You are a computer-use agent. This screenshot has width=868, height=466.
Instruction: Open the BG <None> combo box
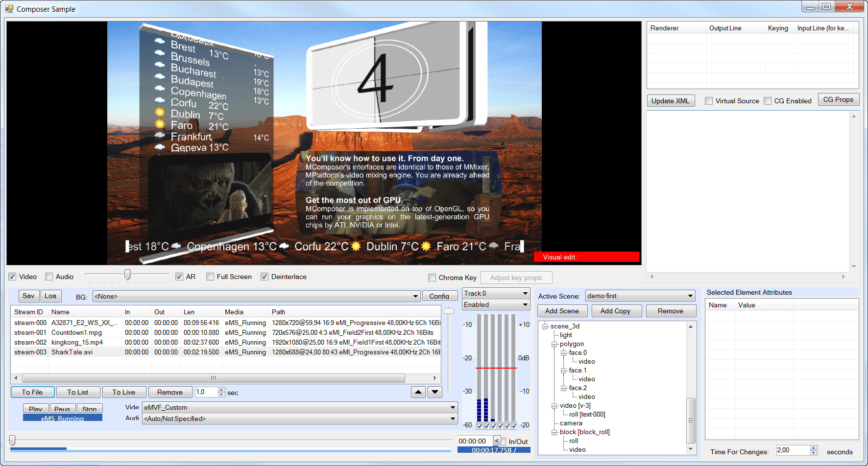pyautogui.click(x=415, y=296)
